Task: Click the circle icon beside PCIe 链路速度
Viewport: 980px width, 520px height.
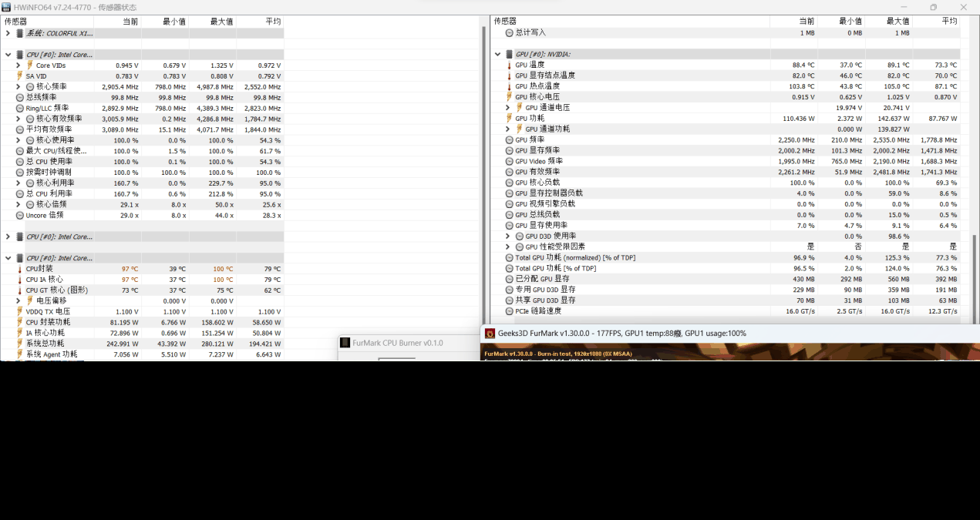Action: (x=509, y=311)
